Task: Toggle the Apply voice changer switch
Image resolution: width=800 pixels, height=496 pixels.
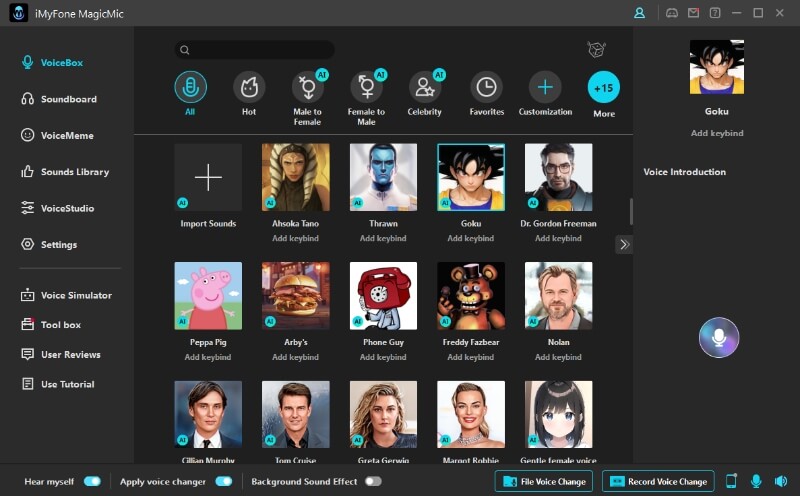Action: [x=223, y=481]
